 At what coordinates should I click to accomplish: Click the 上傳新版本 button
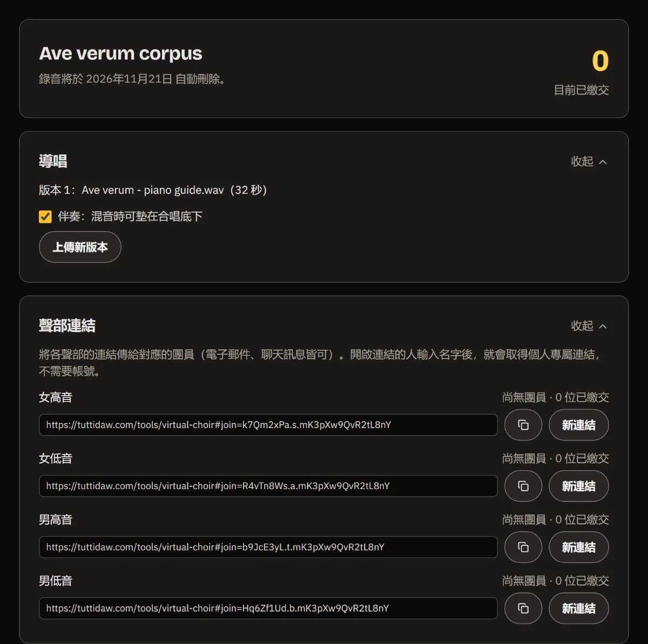tap(80, 247)
